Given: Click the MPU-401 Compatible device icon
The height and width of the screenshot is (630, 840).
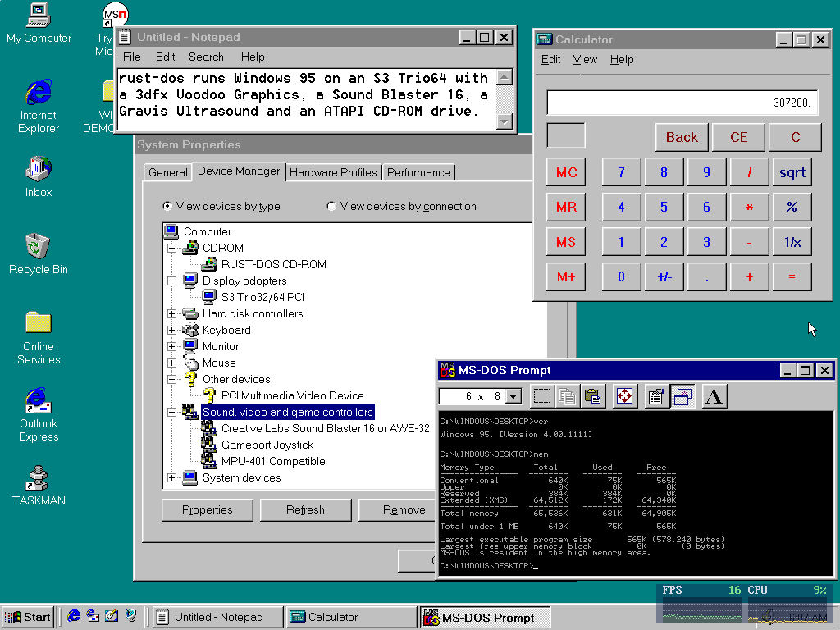Looking at the screenshot, I should coord(209,461).
